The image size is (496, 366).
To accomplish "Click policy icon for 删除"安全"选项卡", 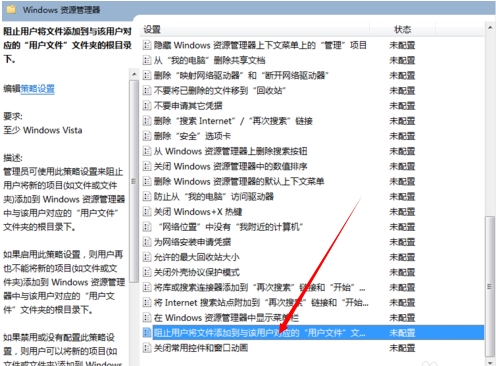I will (x=147, y=136).
